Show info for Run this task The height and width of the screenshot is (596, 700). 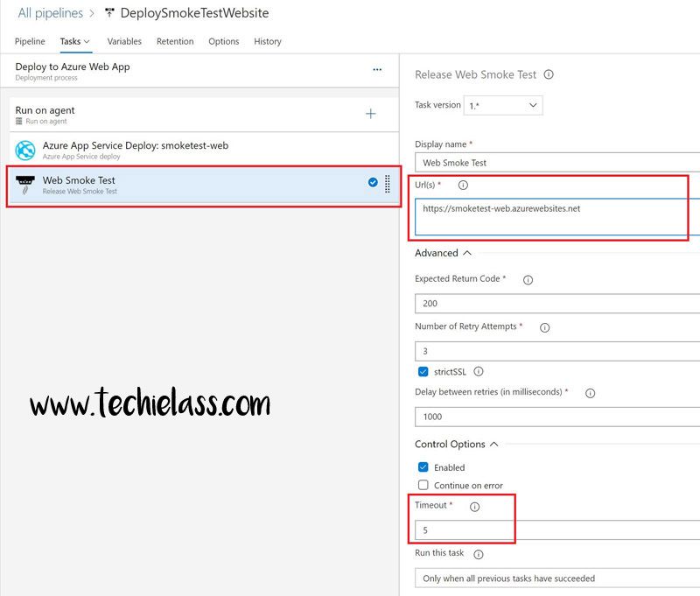tap(478, 555)
